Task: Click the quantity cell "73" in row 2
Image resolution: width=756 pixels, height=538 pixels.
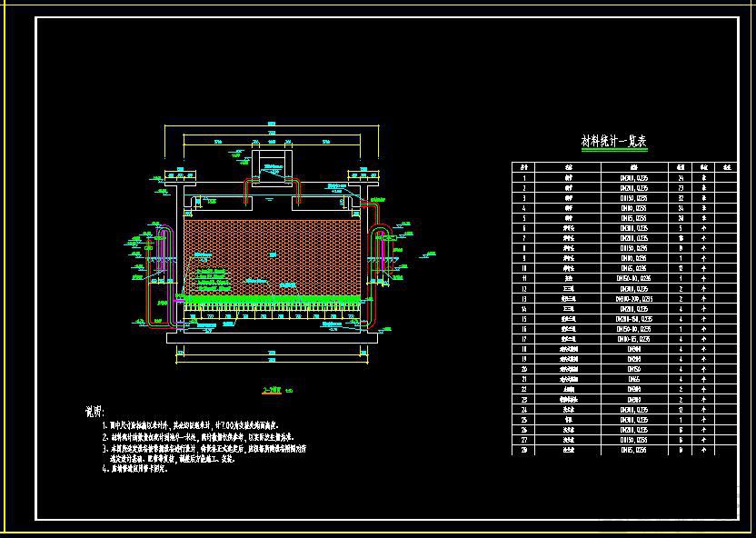Action: click(x=681, y=188)
